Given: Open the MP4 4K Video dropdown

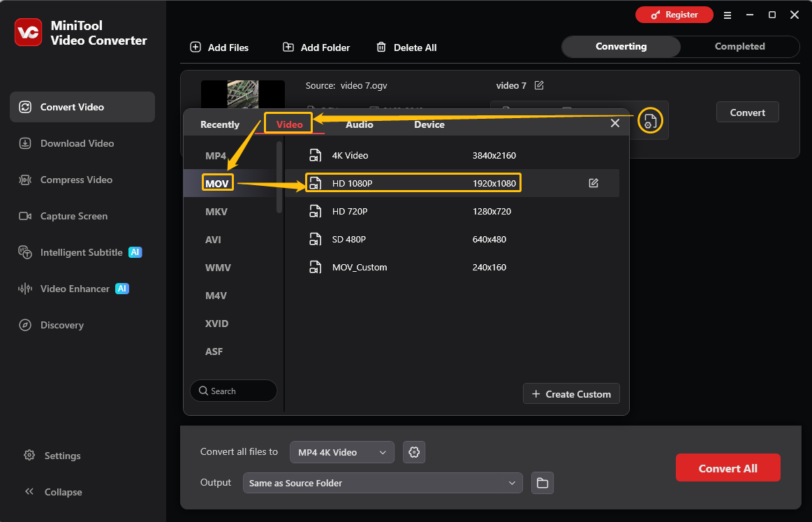Looking at the screenshot, I should (342, 452).
